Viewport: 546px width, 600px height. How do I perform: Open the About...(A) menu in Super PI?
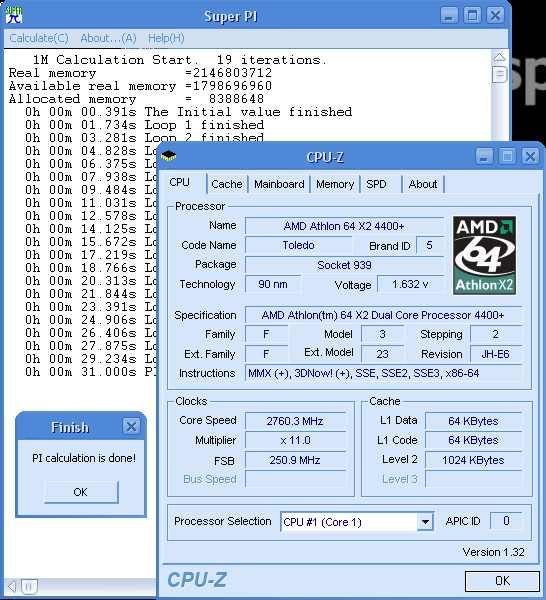[108, 38]
